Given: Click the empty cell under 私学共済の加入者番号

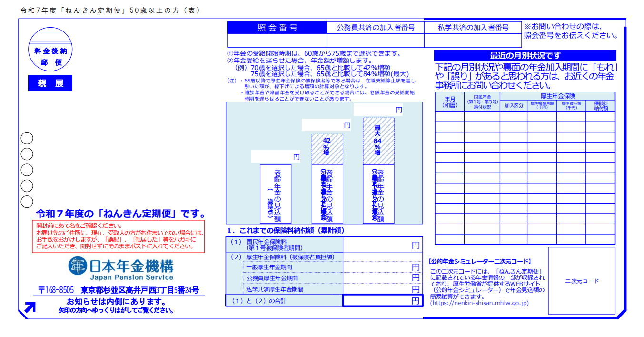Looking at the screenshot, I should coord(473,40).
